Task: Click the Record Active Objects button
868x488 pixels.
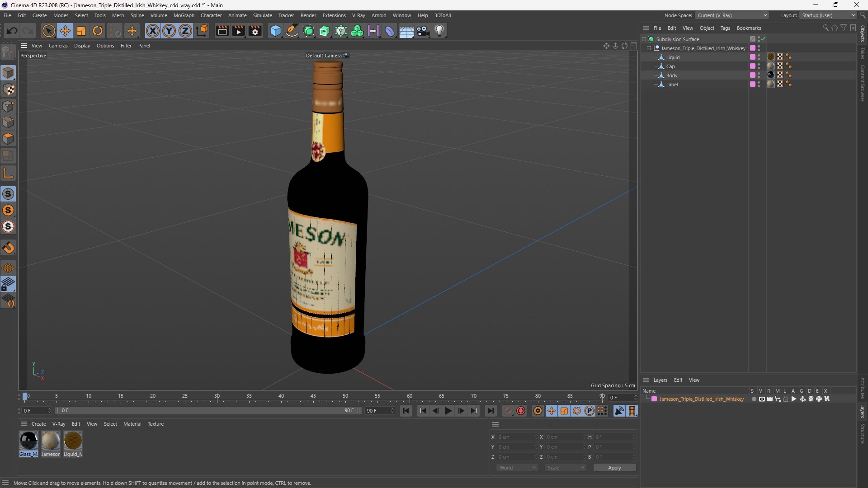Action: coord(508,411)
